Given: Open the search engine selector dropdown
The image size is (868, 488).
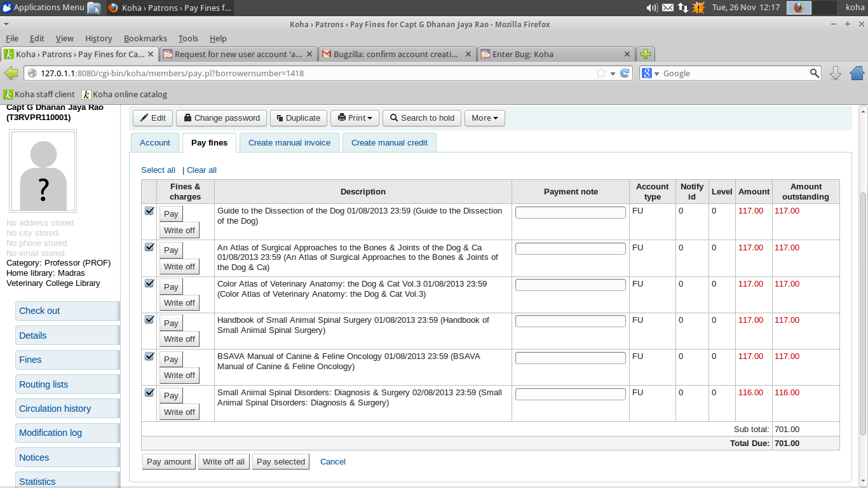Looking at the screenshot, I should 651,73.
